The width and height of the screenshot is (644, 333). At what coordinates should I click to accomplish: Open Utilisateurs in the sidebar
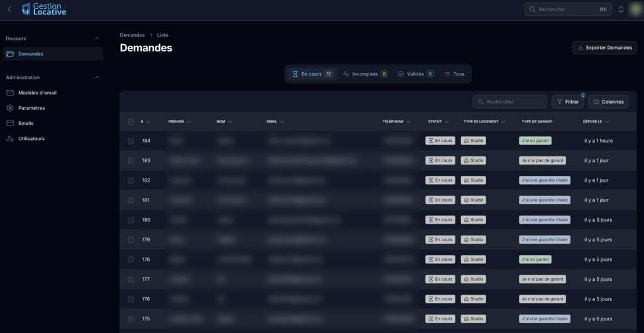(53, 139)
